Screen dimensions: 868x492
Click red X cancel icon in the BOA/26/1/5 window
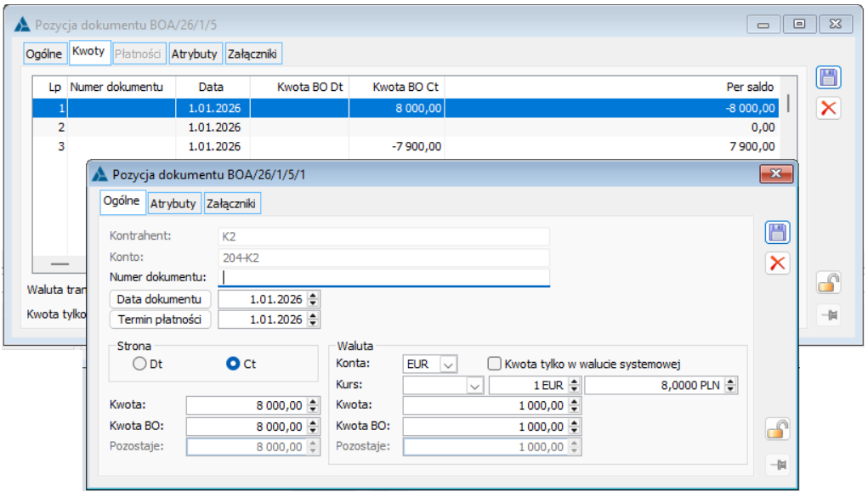tap(828, 108)
